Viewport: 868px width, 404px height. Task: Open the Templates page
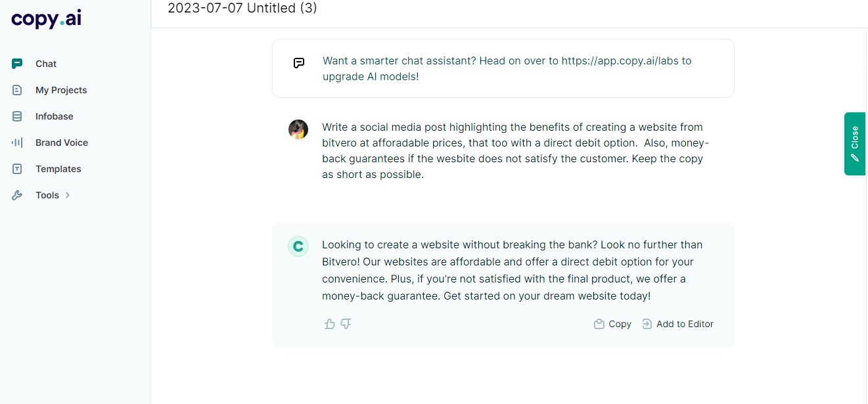pyautogui.click(x=58, y=169)
